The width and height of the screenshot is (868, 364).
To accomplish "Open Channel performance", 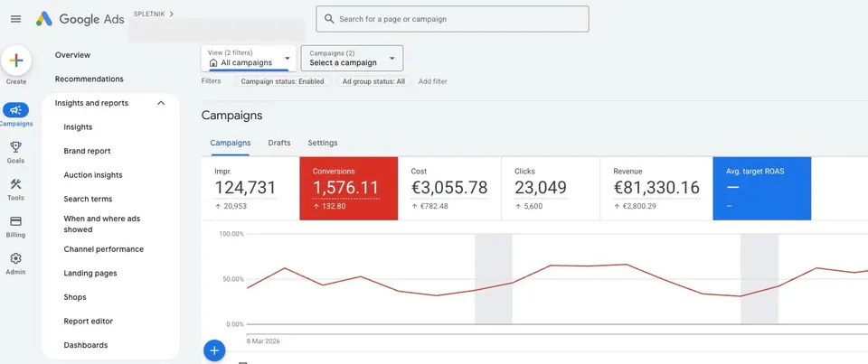I will [103, 249].
